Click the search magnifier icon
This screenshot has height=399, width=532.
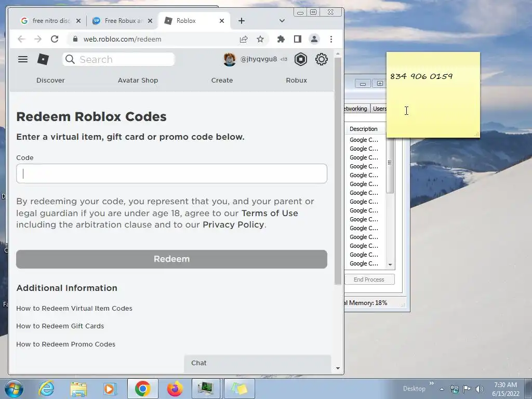coord(70,59)
